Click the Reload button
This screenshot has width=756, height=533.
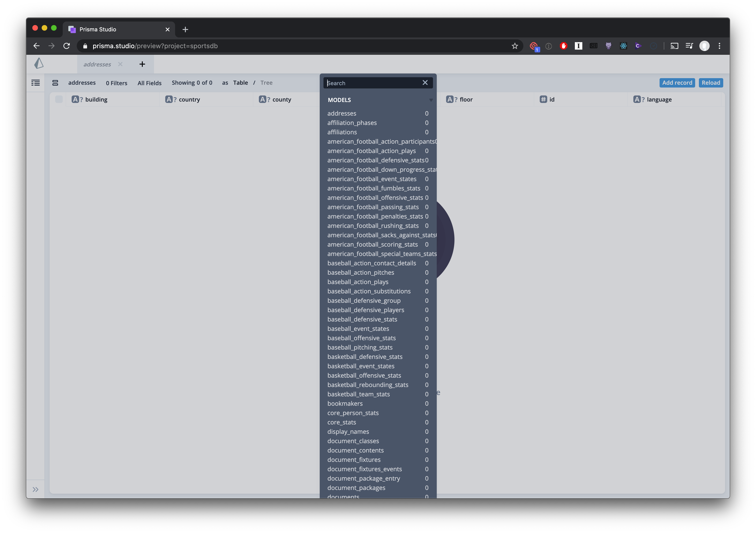711,83
